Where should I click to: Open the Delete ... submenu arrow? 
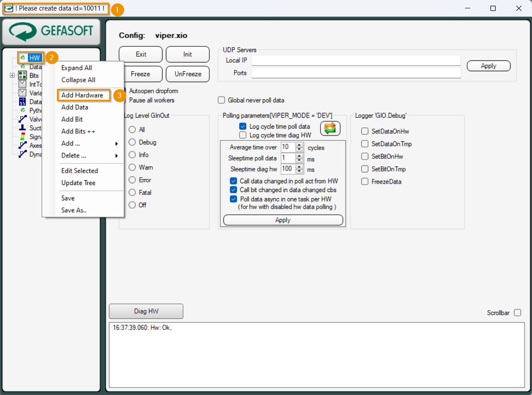tap(116, 155)
